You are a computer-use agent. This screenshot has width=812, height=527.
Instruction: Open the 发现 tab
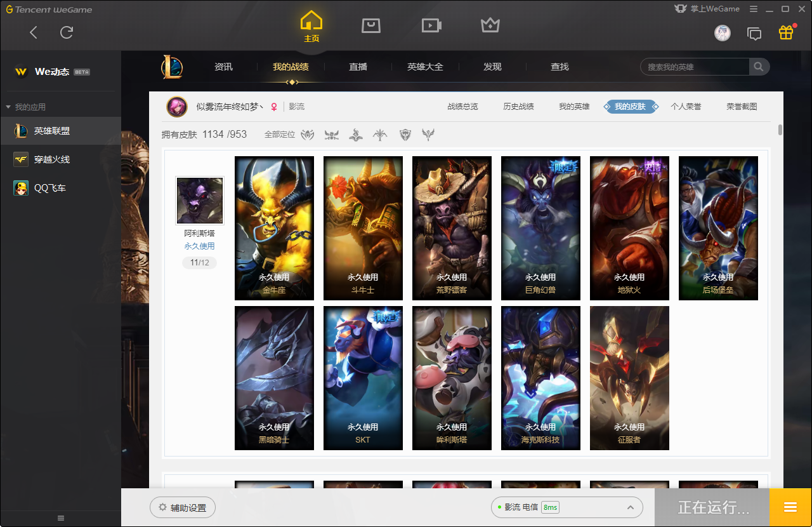pos(492,67)
